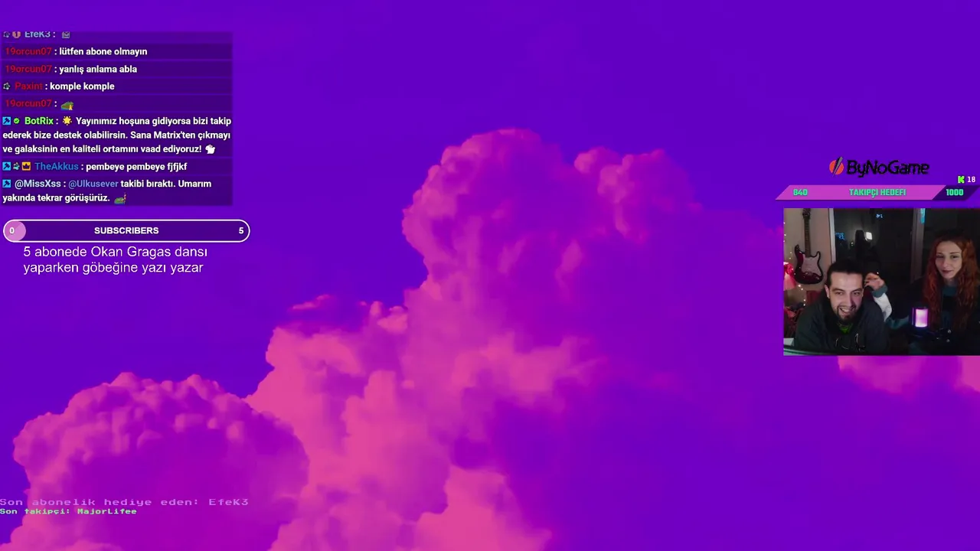Click the 840 follower count
Screen dimensions: 980x551
(x=800, y=192)
